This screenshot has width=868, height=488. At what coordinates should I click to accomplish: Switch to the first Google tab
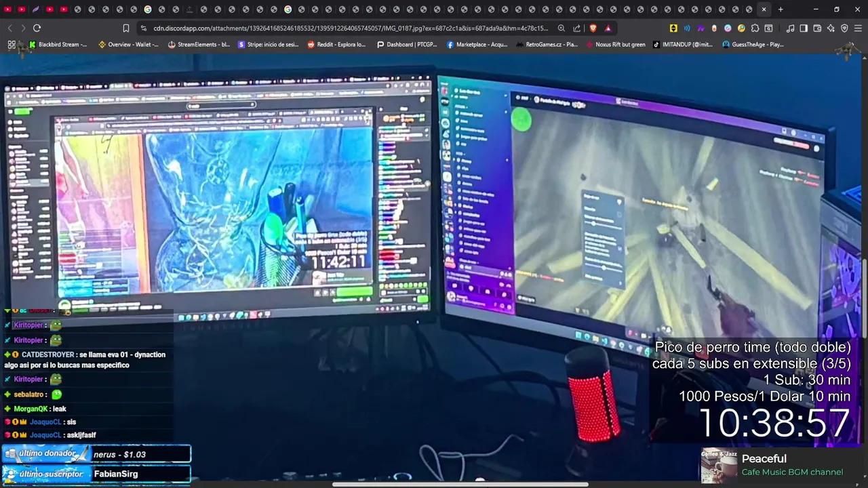pyautogui.click(x=147, y=9)
